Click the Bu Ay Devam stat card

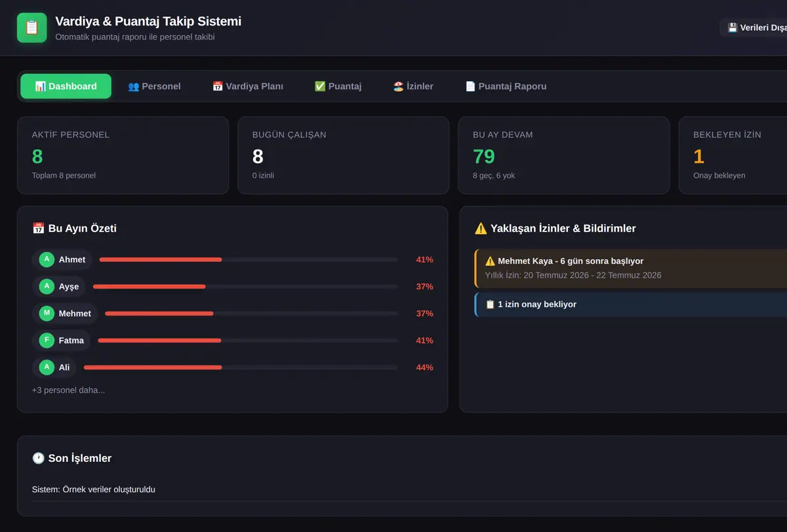564,155
